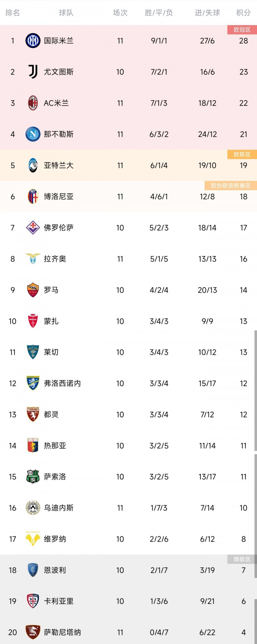Select the Torino bull logo
Image resolution: width=257 pixels, height=644 pixels.
tap(32, 414)
